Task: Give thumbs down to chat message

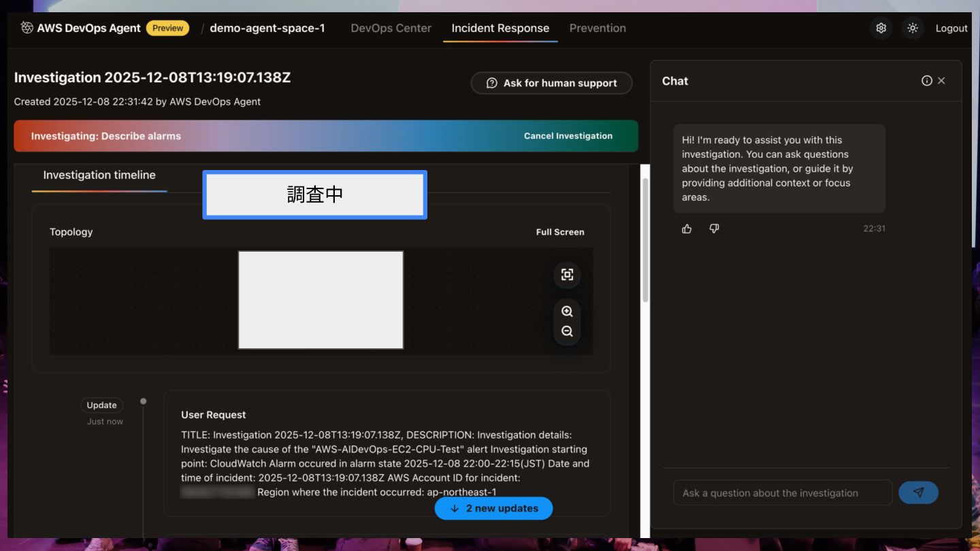Action: click(x=714, y=229)
